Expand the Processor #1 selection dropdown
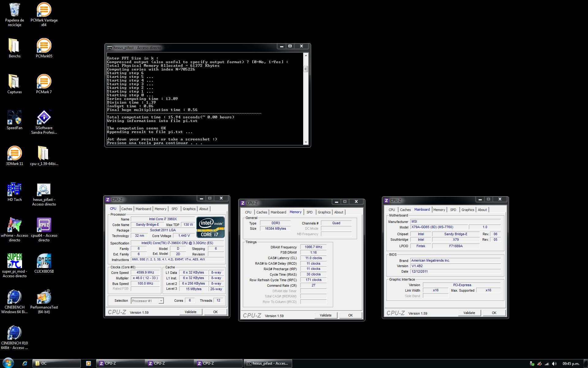 [161, 301]
